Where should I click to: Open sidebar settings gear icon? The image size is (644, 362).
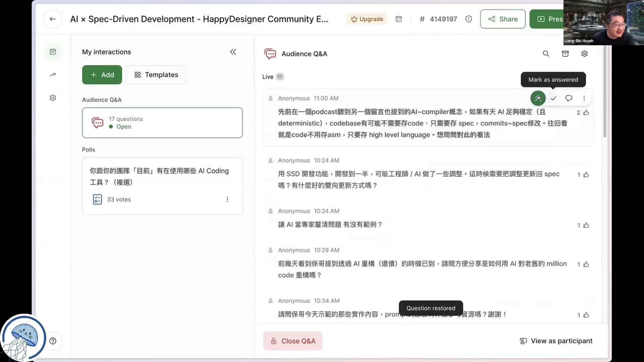(x=53, y=98)
